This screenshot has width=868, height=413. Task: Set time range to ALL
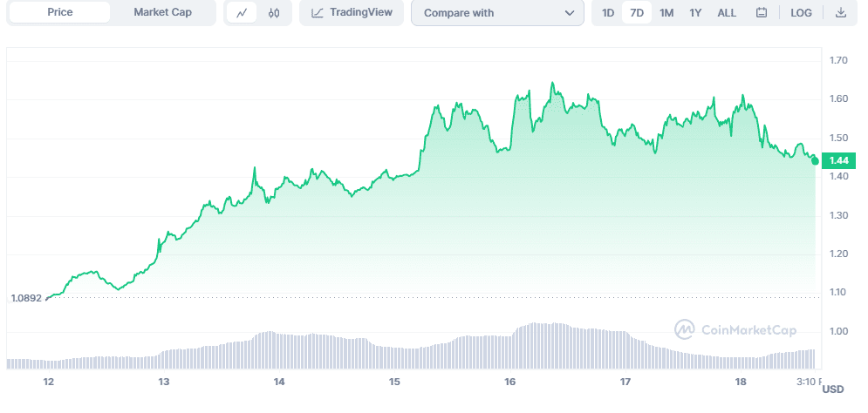(727, 13)
